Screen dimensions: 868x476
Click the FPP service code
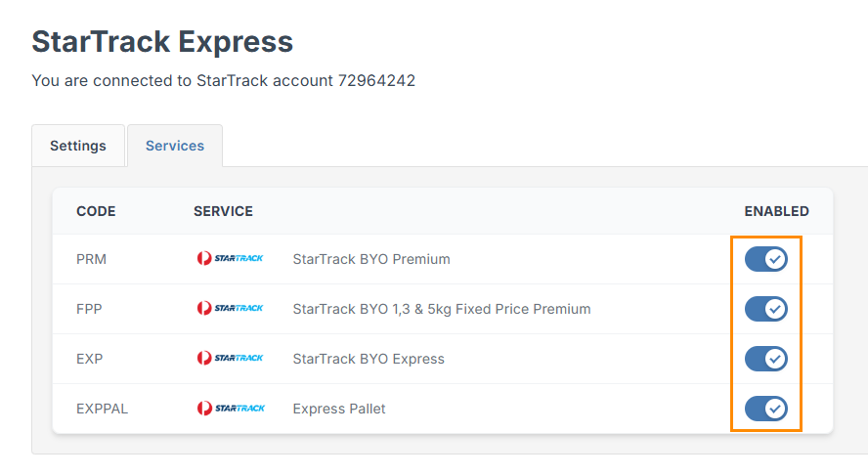tap(90, 309)
